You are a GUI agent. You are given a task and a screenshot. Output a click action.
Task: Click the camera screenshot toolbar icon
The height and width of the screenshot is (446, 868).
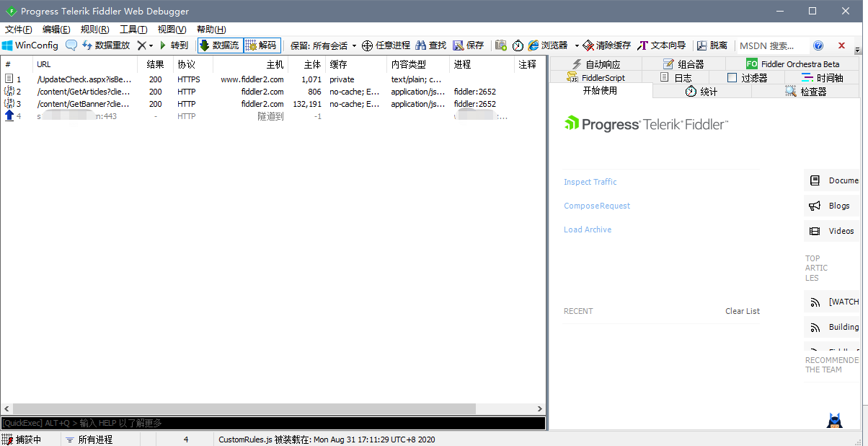point(501,45)
